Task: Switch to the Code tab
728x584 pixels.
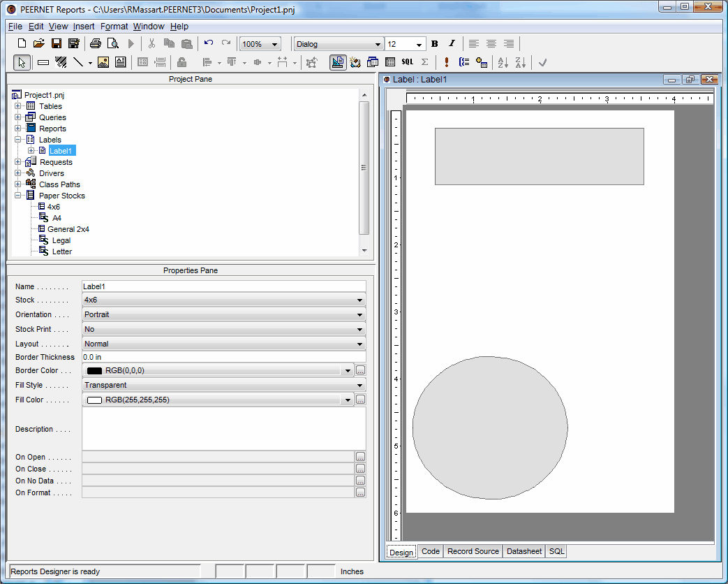Action: click(x=431, y=551)
